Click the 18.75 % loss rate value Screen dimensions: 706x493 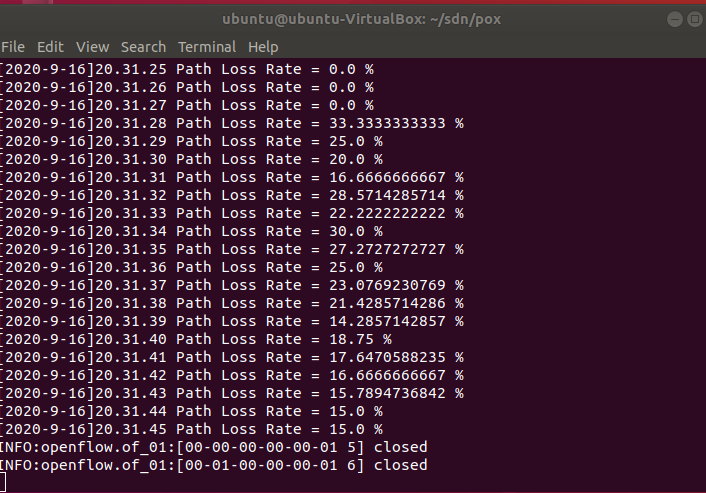click(360, 339)
